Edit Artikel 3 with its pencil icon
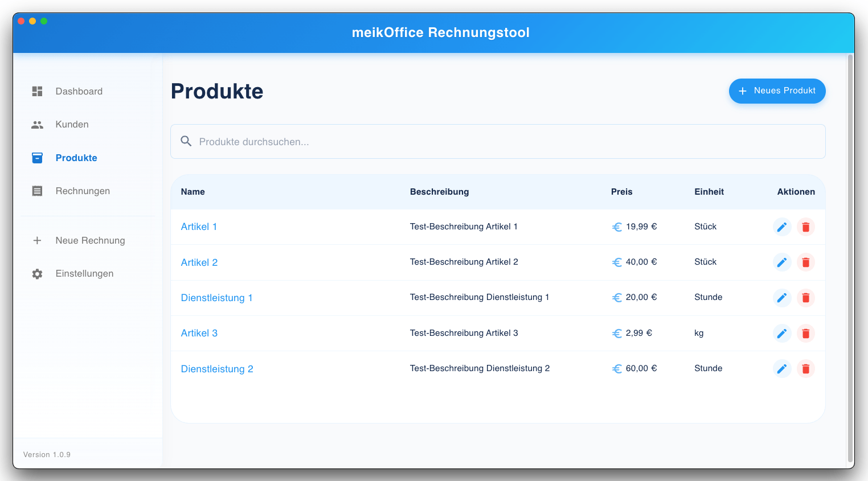 pos(782,333)
